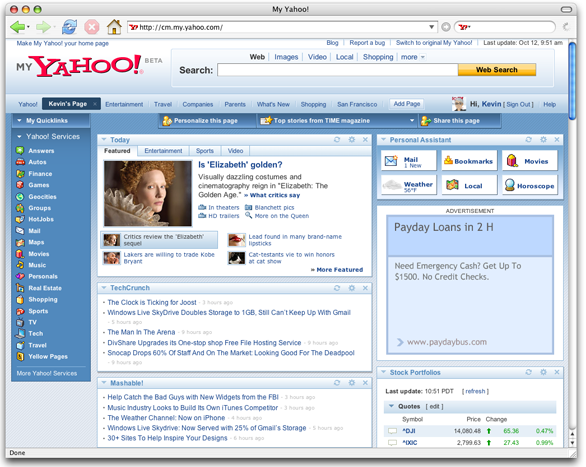Open Local in Personal Assistant

point(469,185)
